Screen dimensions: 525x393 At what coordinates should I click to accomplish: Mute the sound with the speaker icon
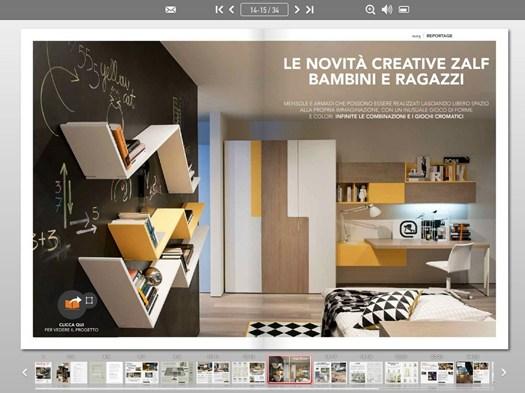[387, 10]
